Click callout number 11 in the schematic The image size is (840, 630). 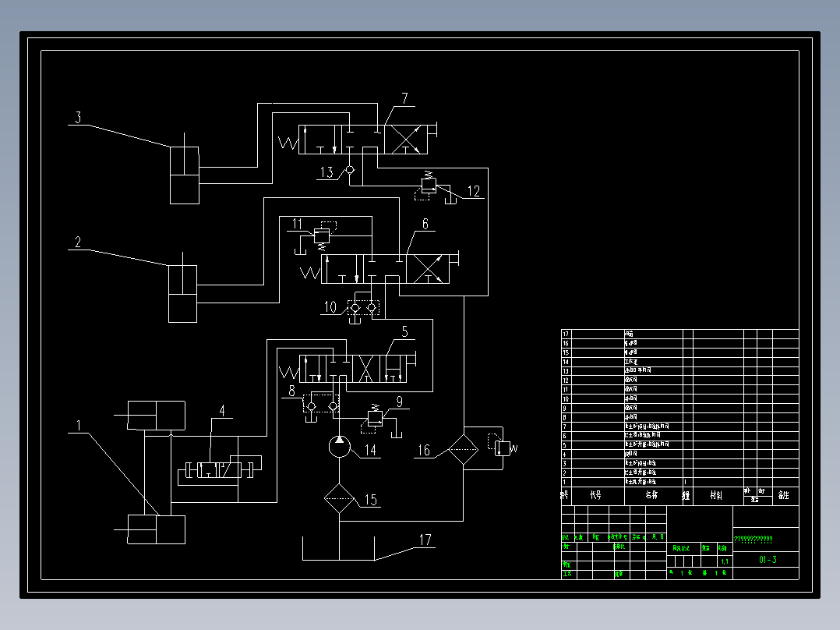[x=298, y=224]
